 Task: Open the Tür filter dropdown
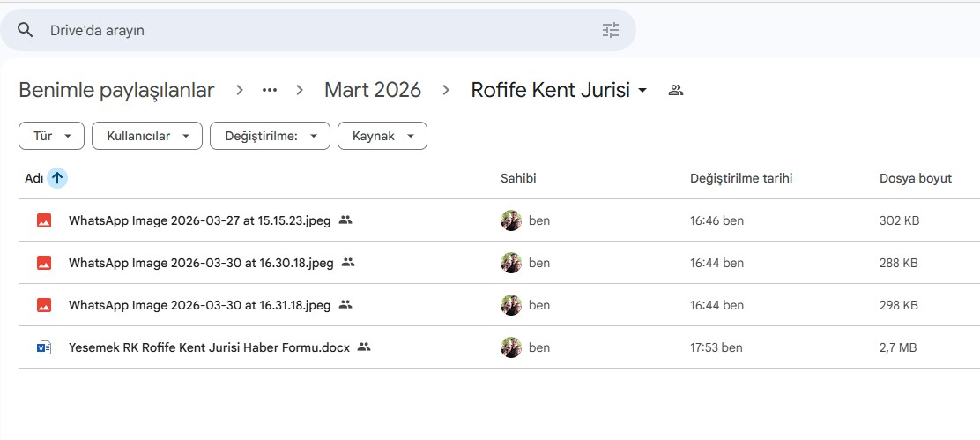pos(52,136)
